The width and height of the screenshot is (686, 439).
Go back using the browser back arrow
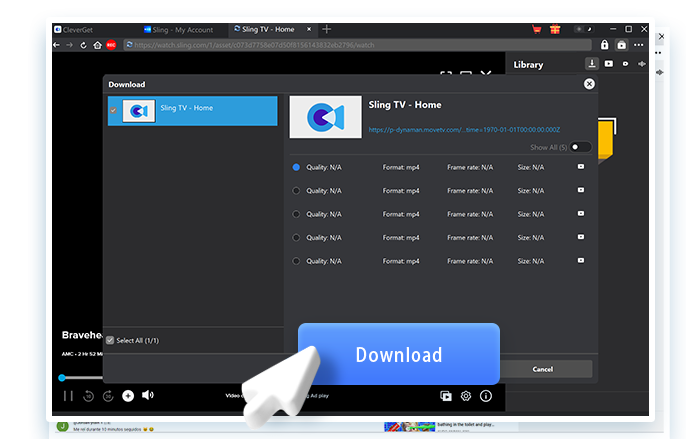[56, 45]
